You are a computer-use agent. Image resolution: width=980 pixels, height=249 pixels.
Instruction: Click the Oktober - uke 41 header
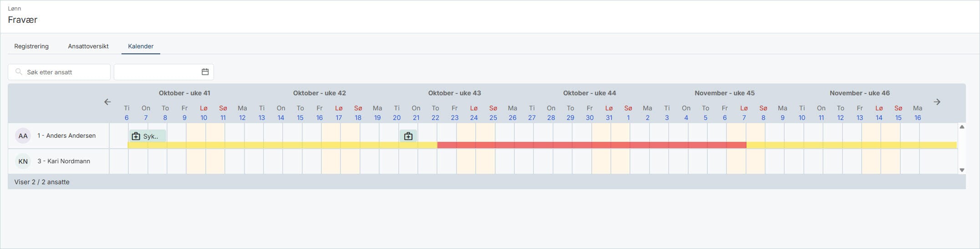click(x=184, y=93)
